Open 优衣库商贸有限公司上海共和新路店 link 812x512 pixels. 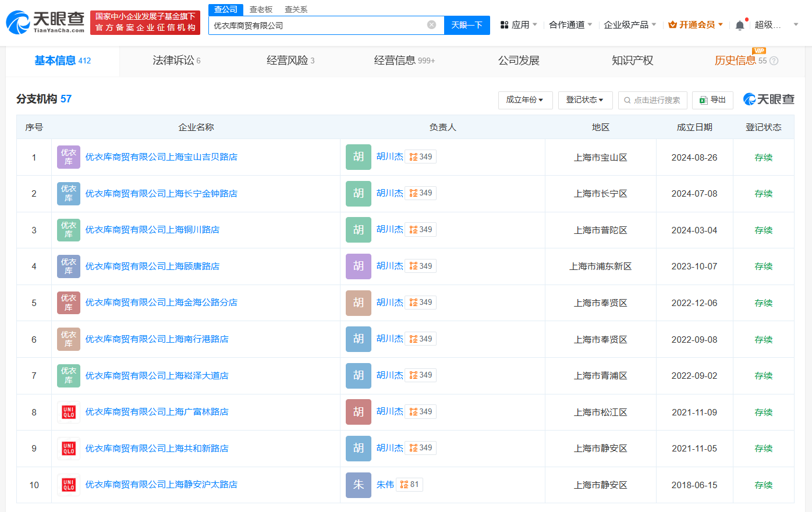click(x=157, y=448)
